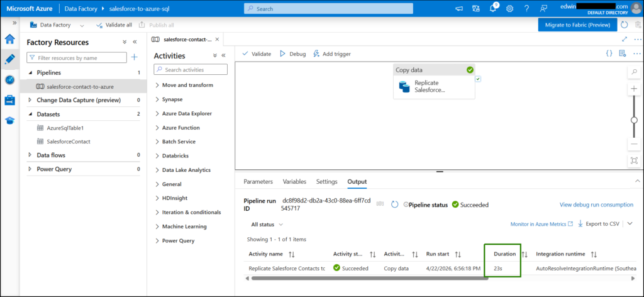Collapse all Activities groups with double-chevron down

pyautogui.click(x=214, y=55)
